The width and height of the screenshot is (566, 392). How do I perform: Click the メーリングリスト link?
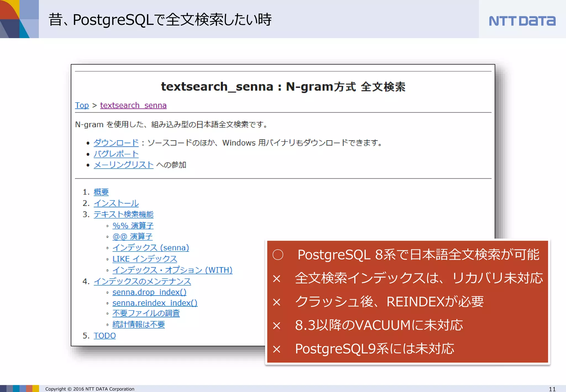coord(124,165)
